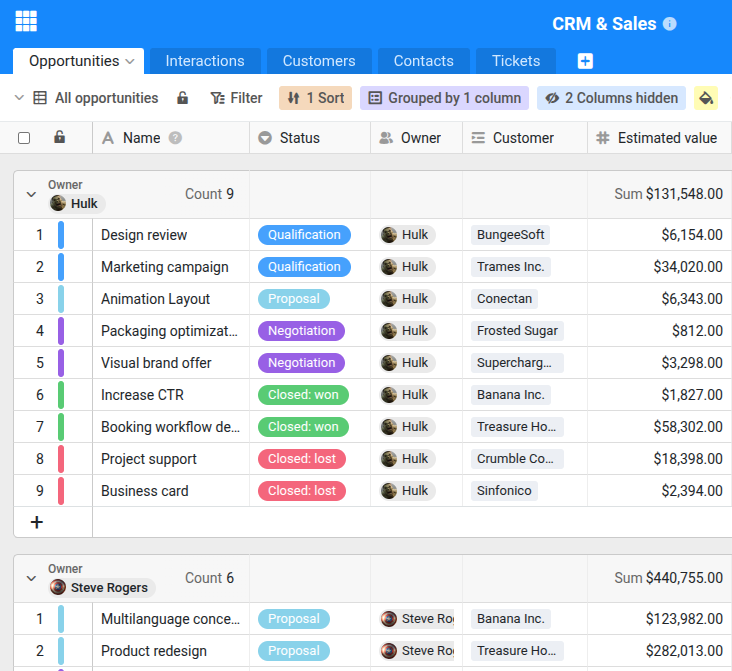This screenshot has height=671, width=732.
Task: Click estimated value $58,302.00
Action: click(x=688, y=427)
